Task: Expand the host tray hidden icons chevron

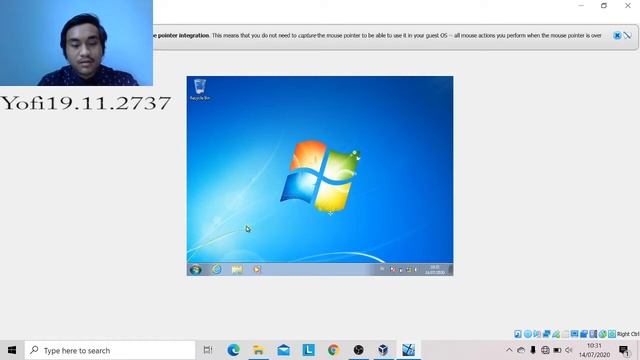Action: (509, 350)
